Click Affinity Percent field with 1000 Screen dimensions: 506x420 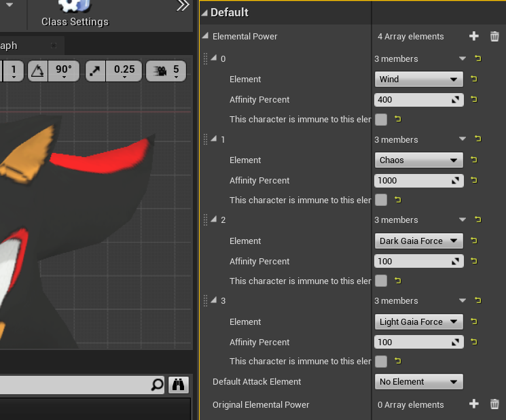coord(418,181)
